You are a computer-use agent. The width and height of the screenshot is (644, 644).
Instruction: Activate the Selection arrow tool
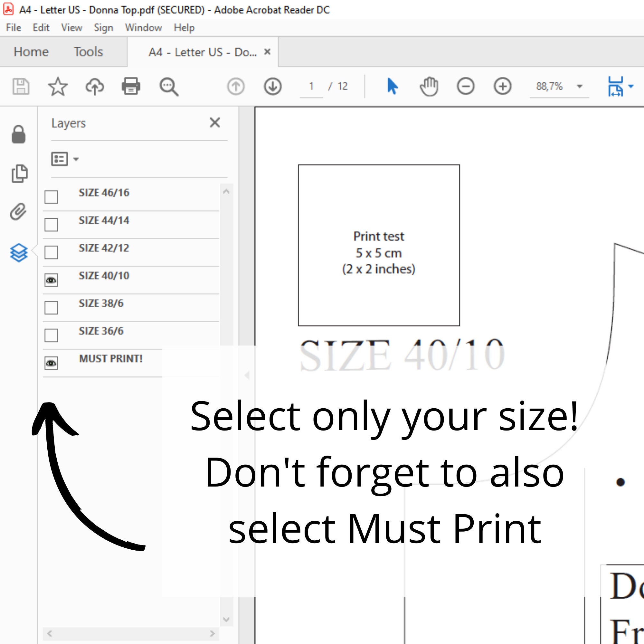[392, 86]
